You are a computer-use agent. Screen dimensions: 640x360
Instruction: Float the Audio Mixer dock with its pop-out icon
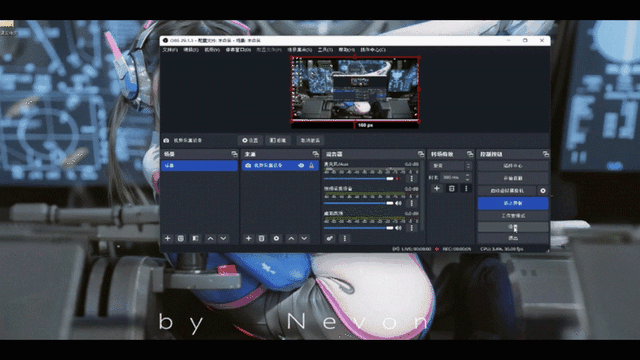pyautogui.click(x=421, y=154)
